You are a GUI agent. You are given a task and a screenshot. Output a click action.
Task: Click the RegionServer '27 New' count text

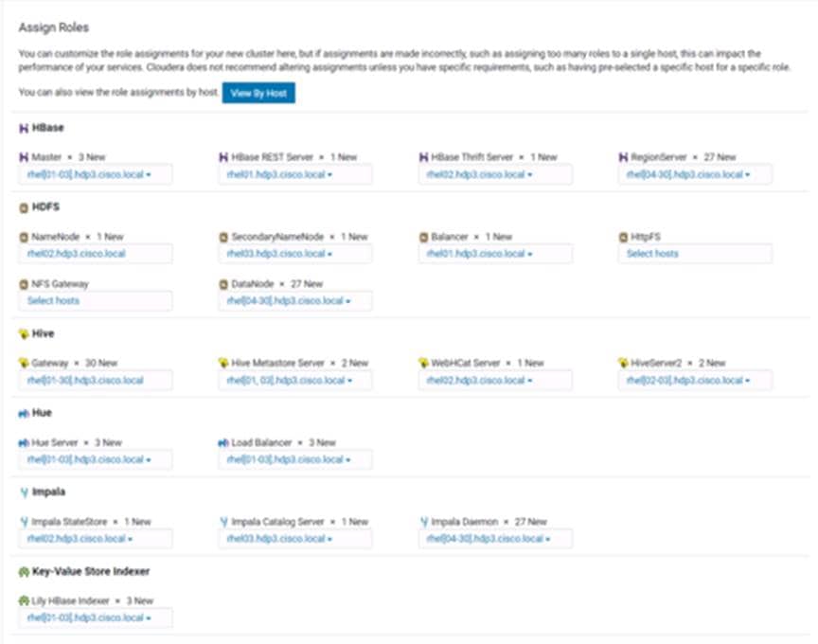720,157
